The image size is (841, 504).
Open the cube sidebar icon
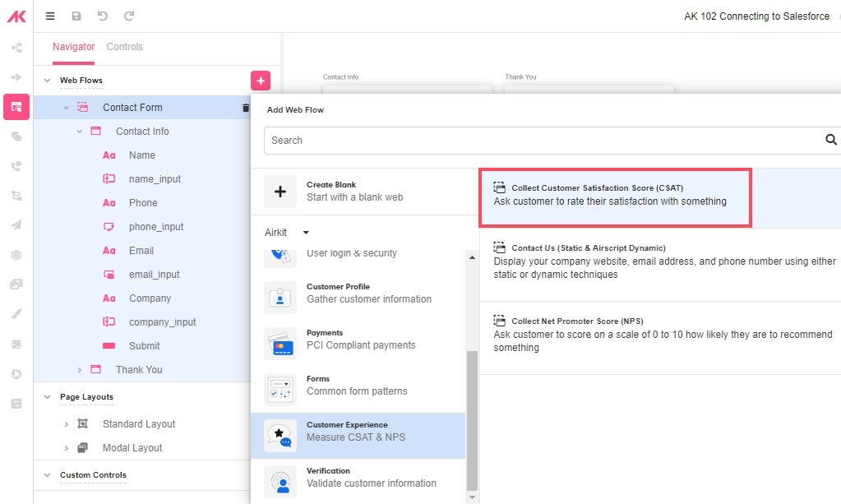tap(16, 255)
